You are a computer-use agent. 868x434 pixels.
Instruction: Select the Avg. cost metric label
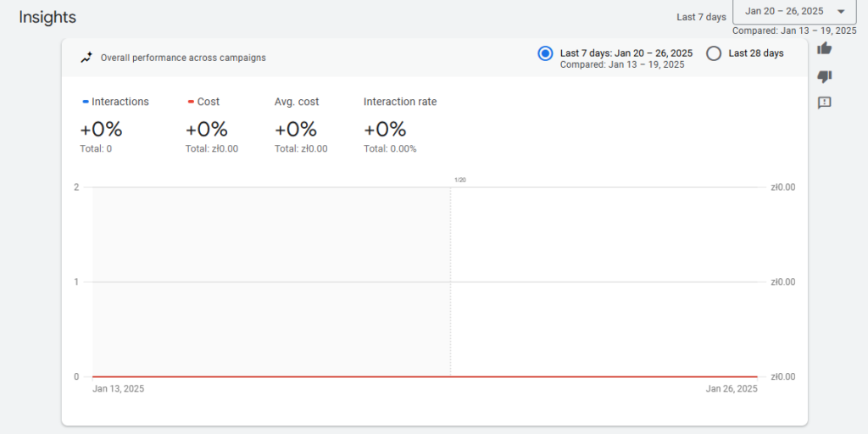click(297, 102)
